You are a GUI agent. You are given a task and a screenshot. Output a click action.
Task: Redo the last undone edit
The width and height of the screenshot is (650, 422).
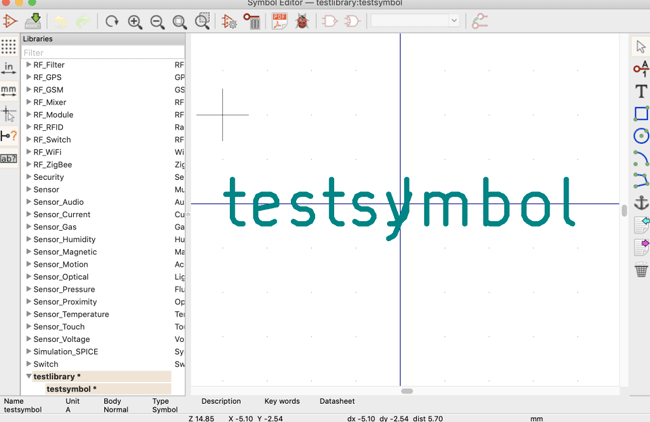(x=83, y=21)
